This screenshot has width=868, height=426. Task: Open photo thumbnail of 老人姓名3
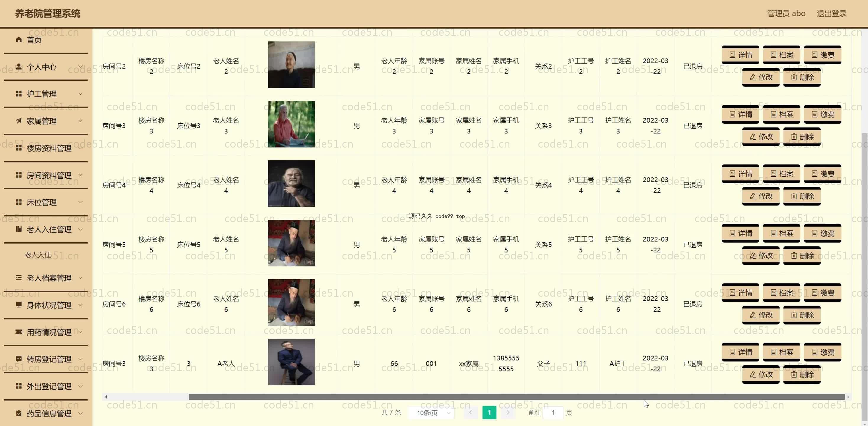click(x=291, y=124)
